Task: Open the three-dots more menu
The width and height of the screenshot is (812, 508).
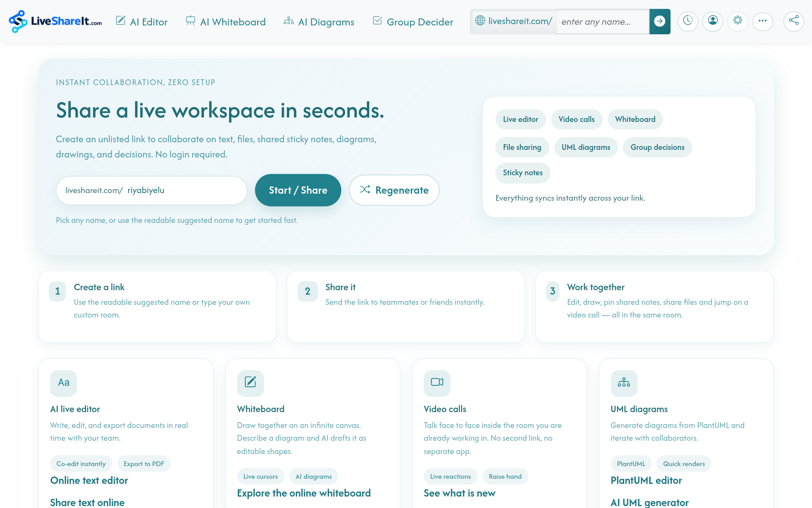Action: tap(763, 21)
